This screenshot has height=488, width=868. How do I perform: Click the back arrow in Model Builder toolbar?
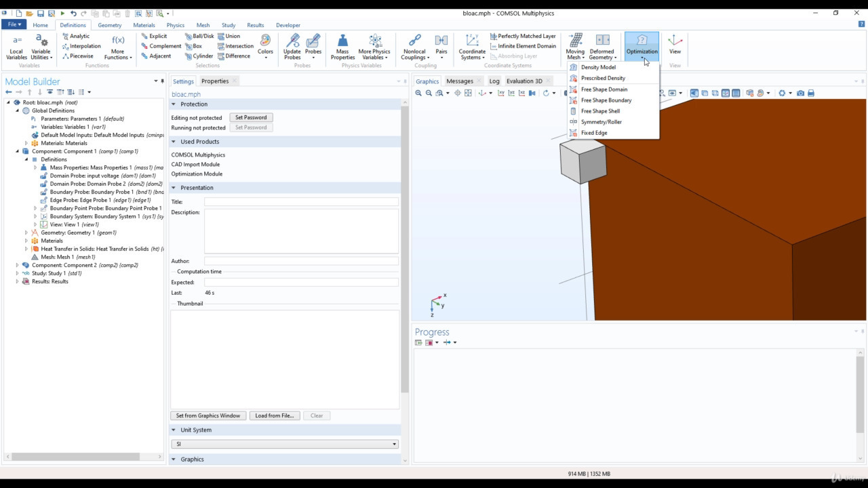click(9, 92)
